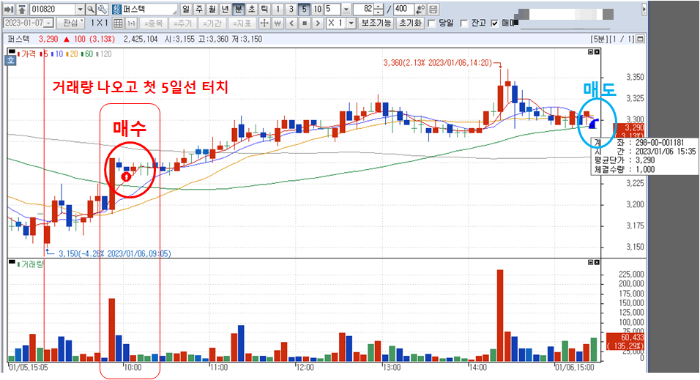
Task: Select the 일 daily period tab
Action: [186, 9]
